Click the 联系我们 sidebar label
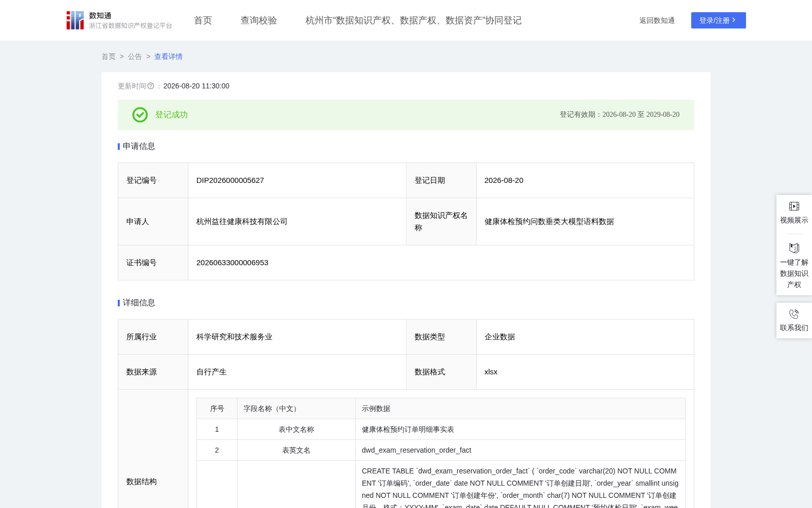This screenshot has height=508, width=812. [x=794, y=328]
